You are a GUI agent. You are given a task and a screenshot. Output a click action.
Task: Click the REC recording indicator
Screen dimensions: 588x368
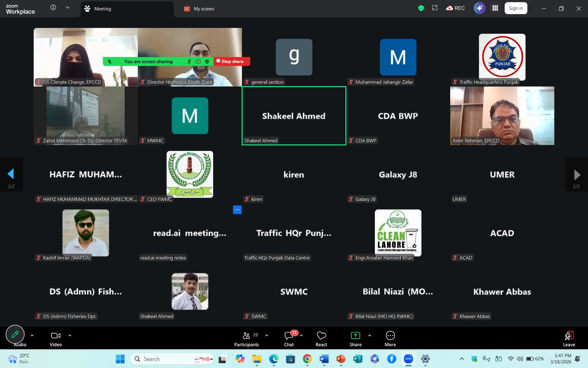click(455, 8)
